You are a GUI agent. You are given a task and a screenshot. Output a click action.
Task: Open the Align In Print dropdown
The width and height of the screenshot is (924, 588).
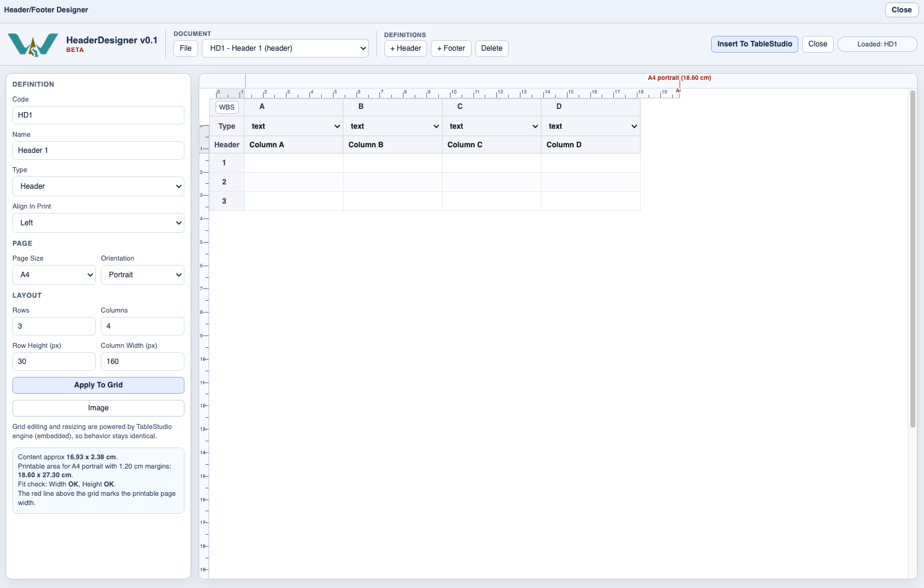[98, 223]
